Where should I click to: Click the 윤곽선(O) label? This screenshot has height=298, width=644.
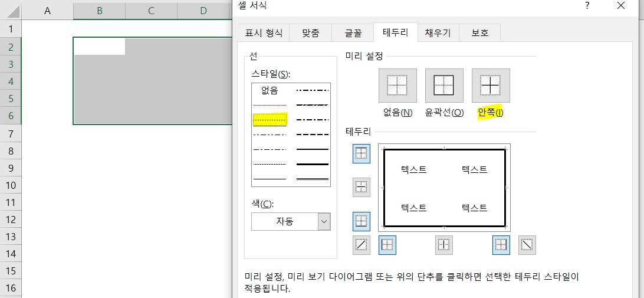pyautogui.click(x=444, y=113)
